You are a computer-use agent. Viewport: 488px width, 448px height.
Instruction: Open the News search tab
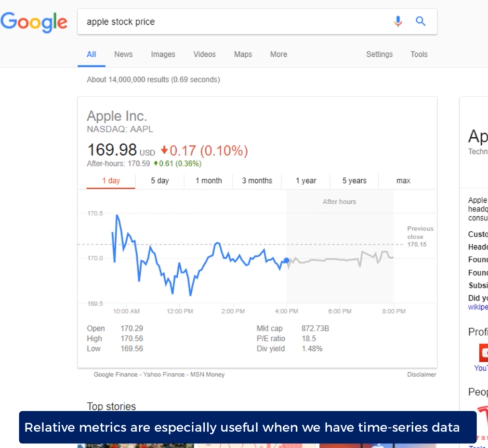(123, 54)
